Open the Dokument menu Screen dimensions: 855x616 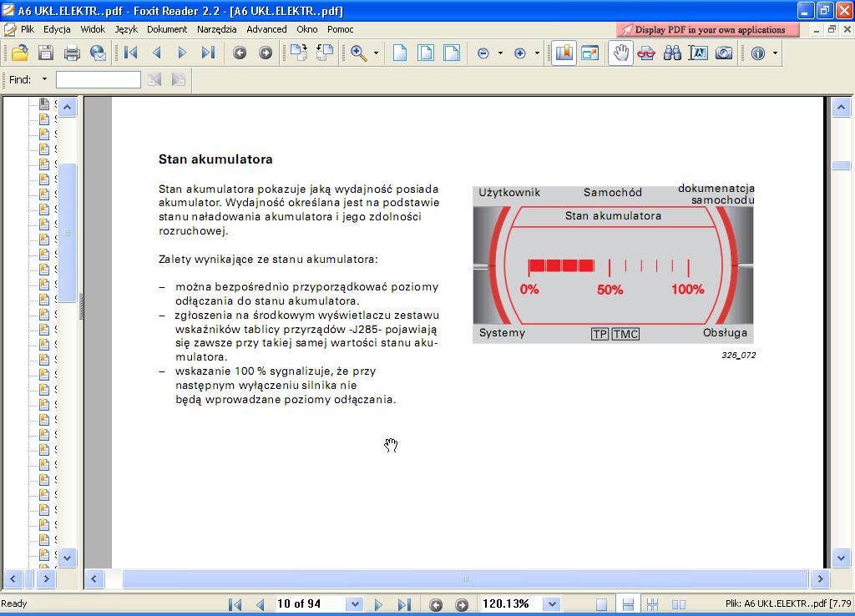(167, 29)
